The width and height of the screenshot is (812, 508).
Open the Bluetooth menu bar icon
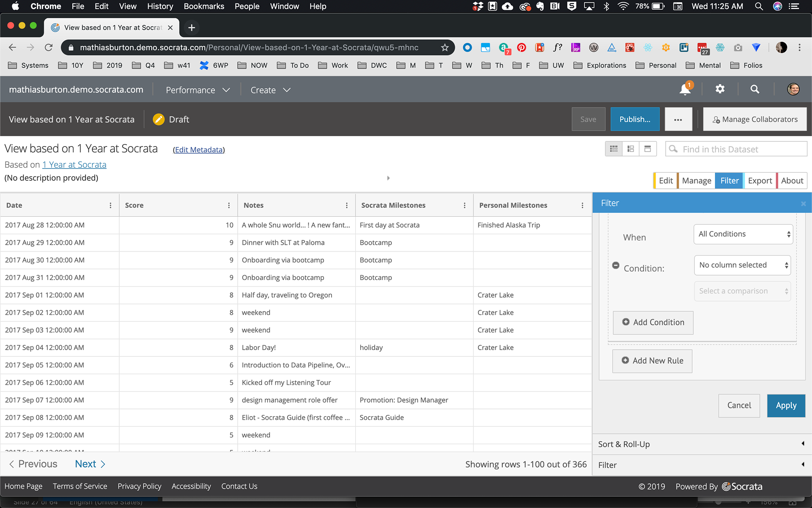click(x=606, y=6)
